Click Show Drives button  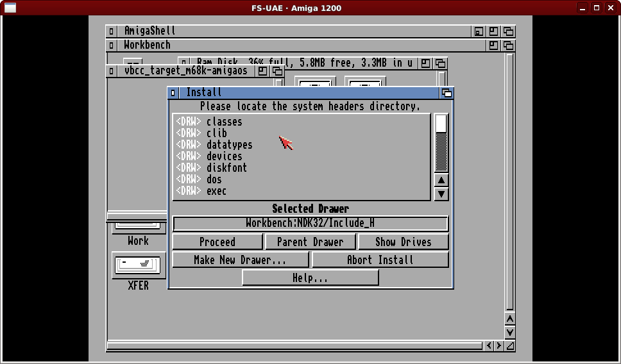click(403, 242)
